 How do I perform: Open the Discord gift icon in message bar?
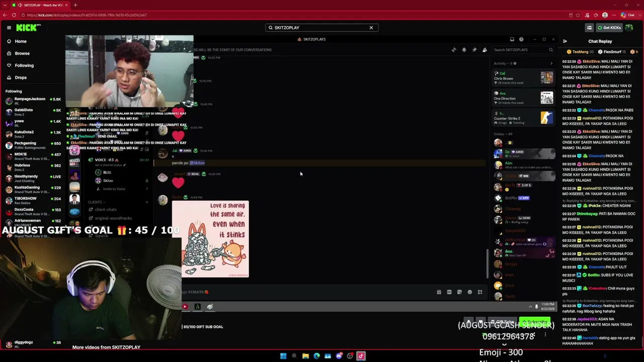click(x=439, y=292)
